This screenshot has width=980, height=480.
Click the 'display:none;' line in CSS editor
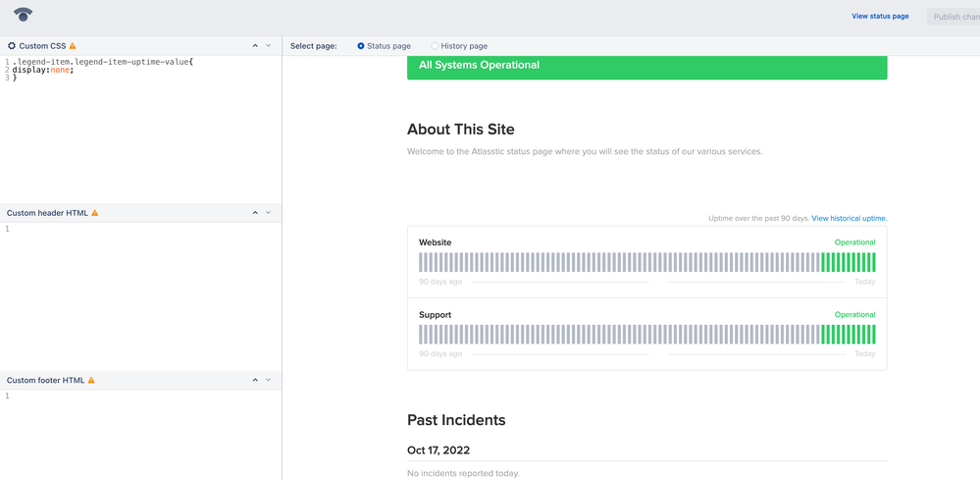pos(43,70)
